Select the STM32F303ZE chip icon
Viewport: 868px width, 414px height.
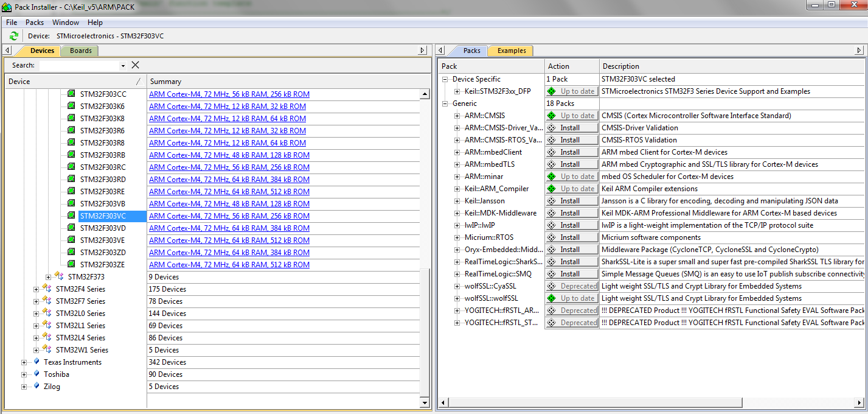(x=71, y=264)
